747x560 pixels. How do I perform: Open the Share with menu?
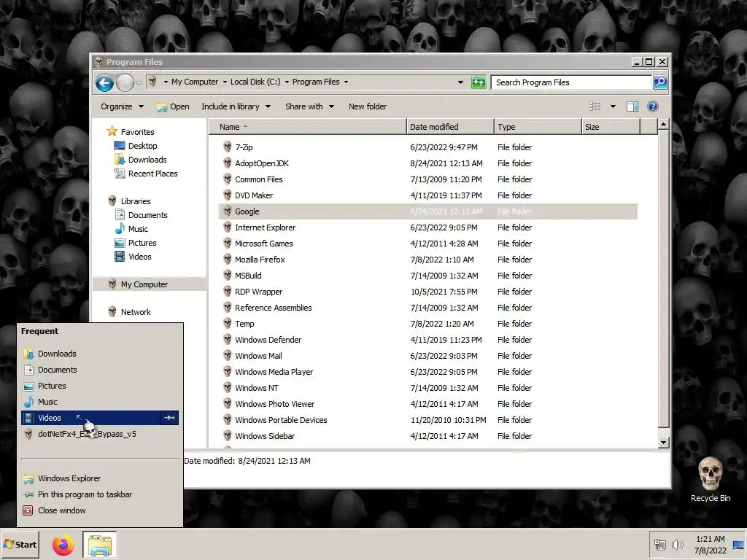[309, 106]
